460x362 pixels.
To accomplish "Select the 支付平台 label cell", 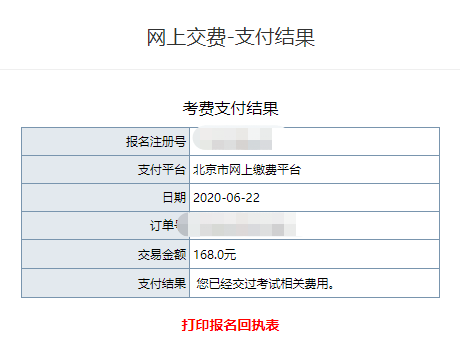I will click(105, 170).
